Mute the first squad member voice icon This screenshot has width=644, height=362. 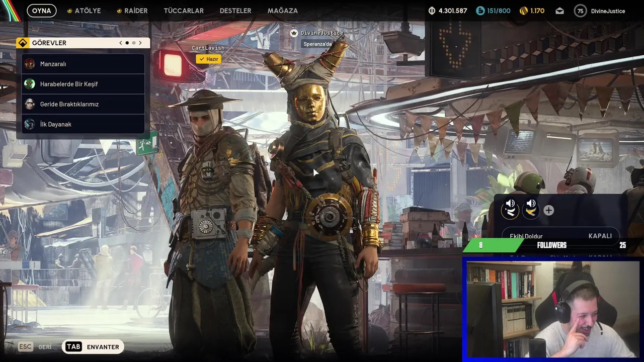click(x=510, y=204)
